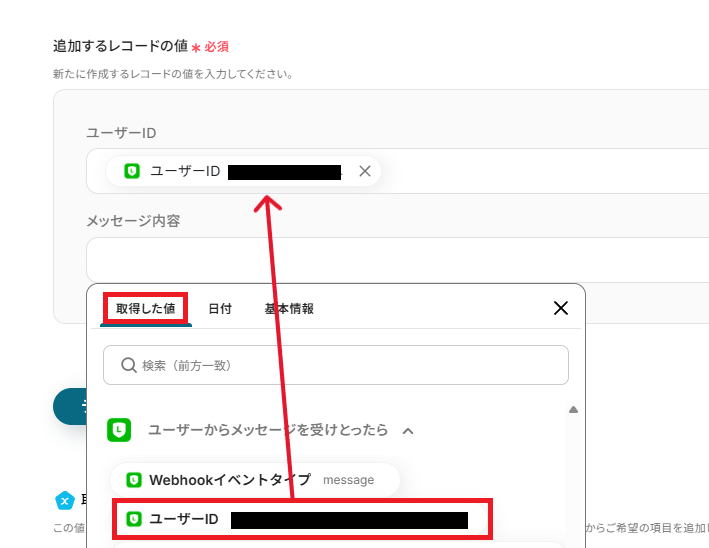Viewport: 709px width, 548px height.
Task: Click the LINE icon on the Webhookイベントタイプ row
Action: pos(134,480)
